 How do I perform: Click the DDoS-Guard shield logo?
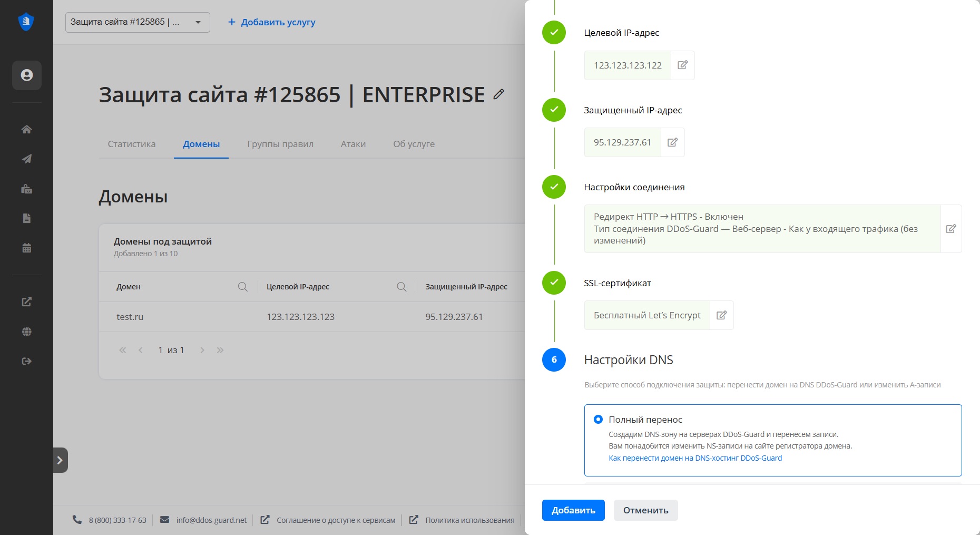(x=26, y=22)
